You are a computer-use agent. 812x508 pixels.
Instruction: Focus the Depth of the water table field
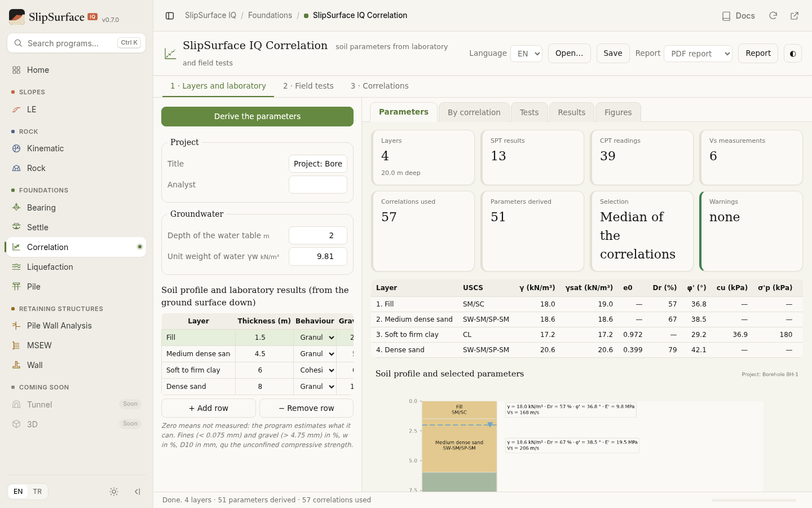pyautogui.click(x=318, y=235)
